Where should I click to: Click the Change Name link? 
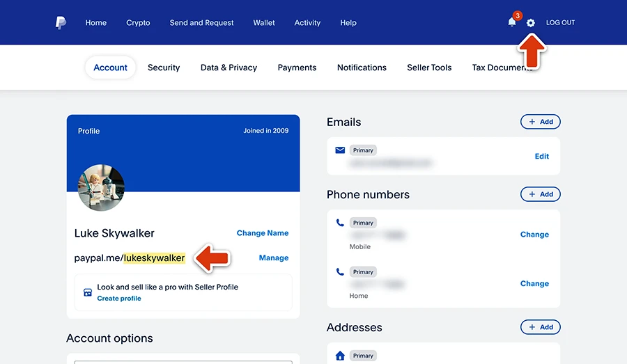pyautogui.click(x=263, y=233)
